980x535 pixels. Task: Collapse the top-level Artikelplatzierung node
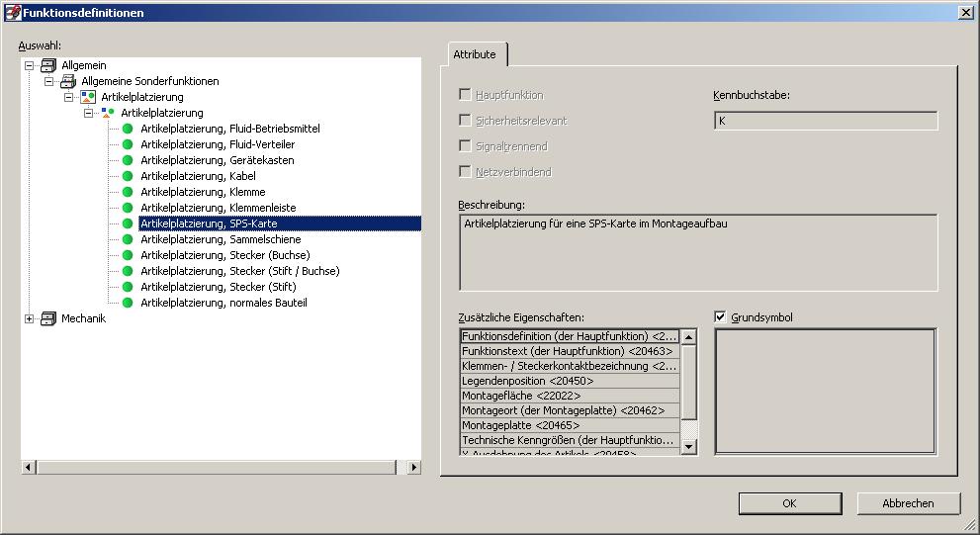[69, 98]
